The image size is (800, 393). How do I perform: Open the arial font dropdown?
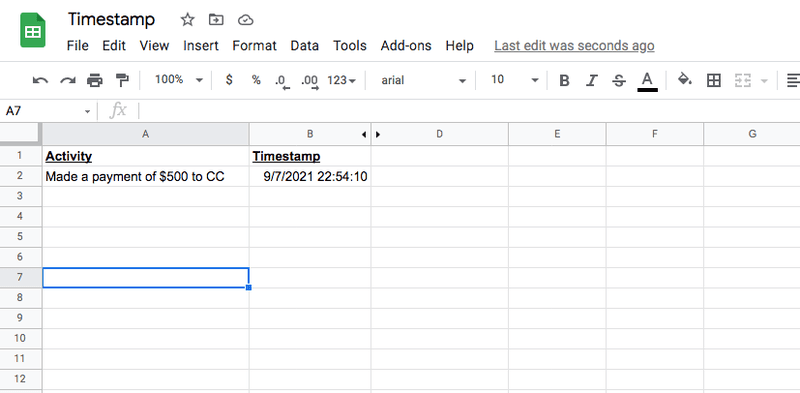coord(423,80)
